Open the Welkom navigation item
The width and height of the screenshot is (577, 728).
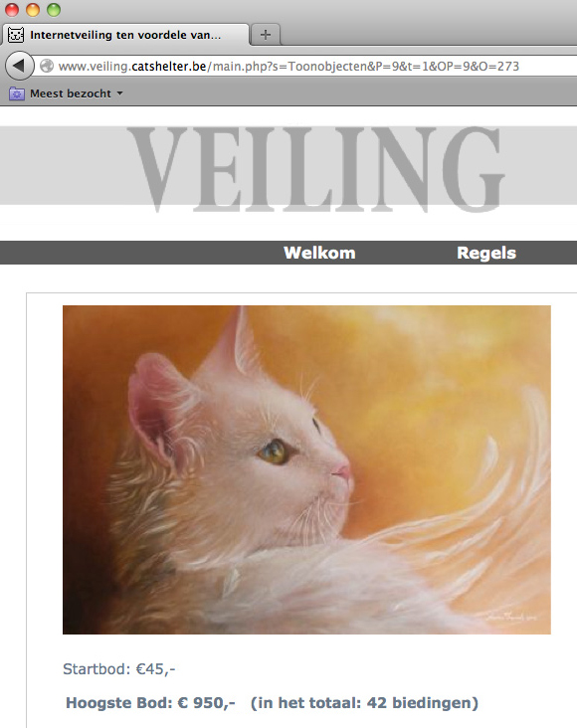click(319, 253)
